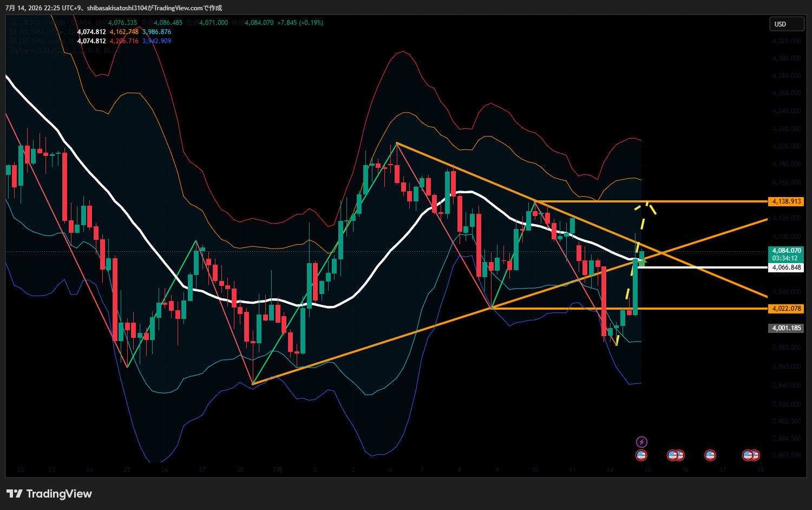Open the TradingView logo at bottom left
The width and height of the screenshot is (812, 510).
coord(49,494)
